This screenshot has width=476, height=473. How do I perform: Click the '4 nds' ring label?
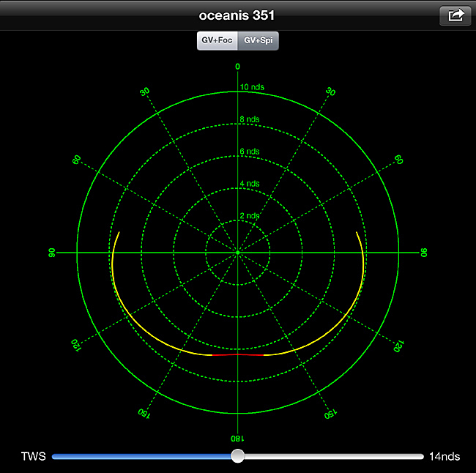[x=250, y=184]
